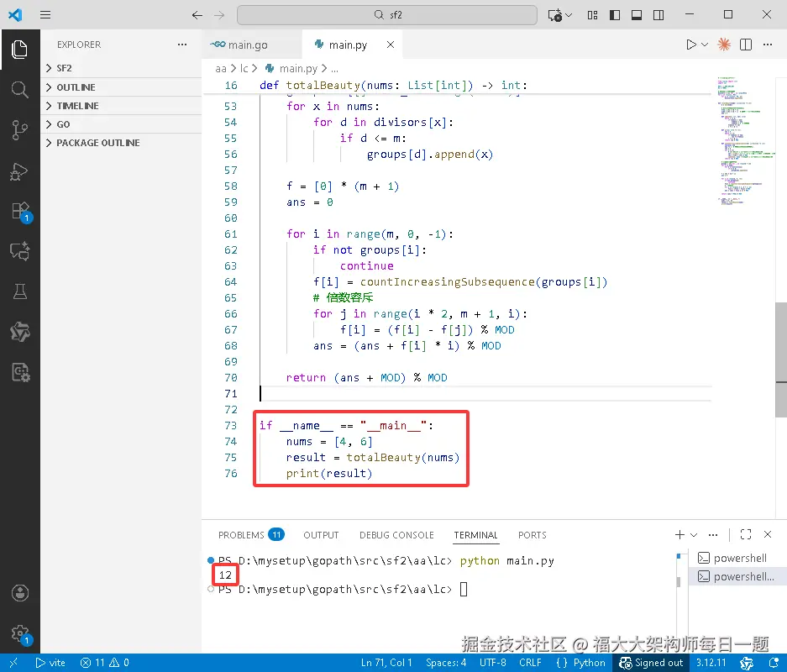Open the Manage gear menu
787x672 pixels.
click(21, 634)
